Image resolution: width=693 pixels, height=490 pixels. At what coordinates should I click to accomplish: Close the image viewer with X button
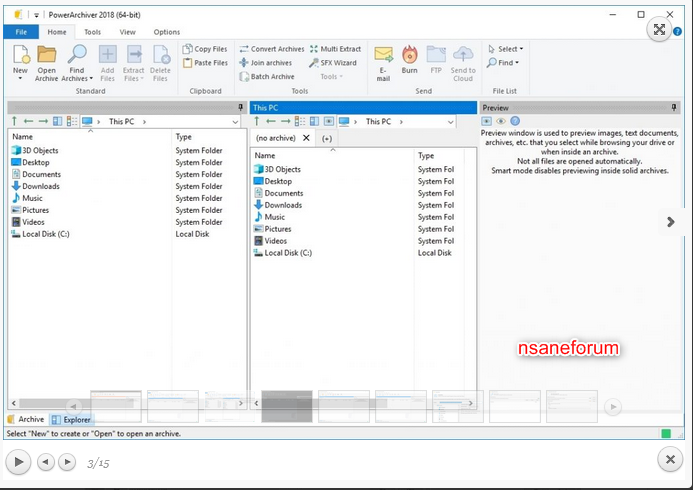[670, 460]
